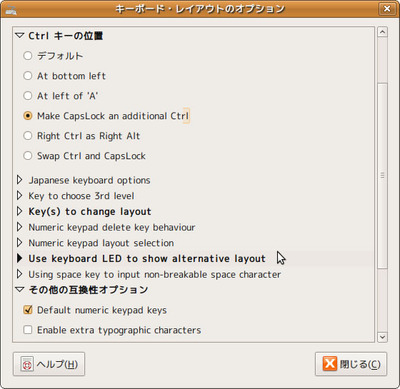Expand Japanese keyboard options
Viewport: 400px width, 389px height.
[x=20, y=180]
